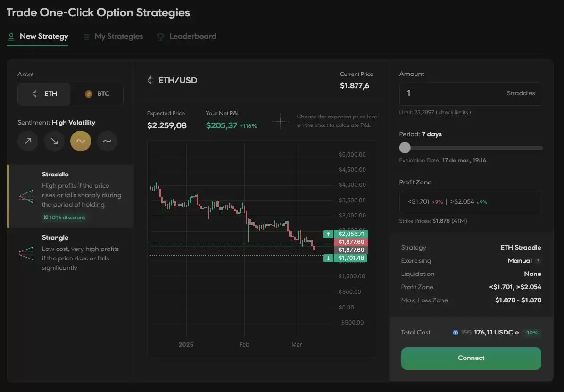Click the crosshair expected price icon

[280, 121]
